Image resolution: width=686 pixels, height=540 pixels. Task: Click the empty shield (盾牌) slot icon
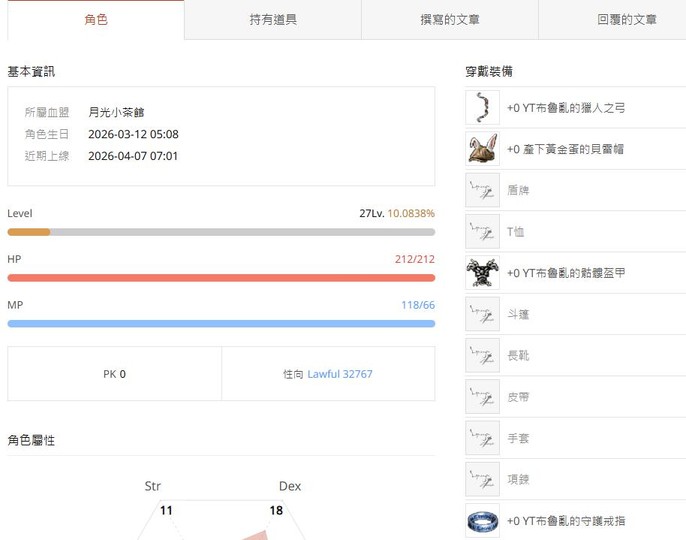point(482,190)
